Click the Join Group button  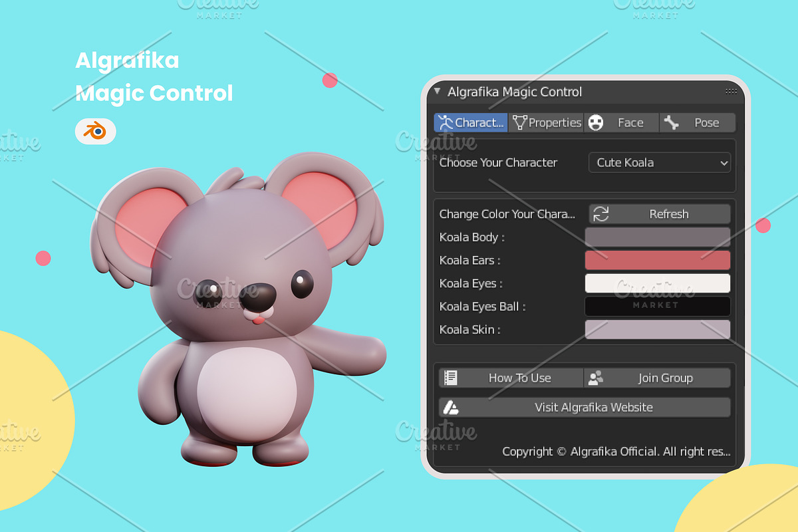[x=658, y=378]
